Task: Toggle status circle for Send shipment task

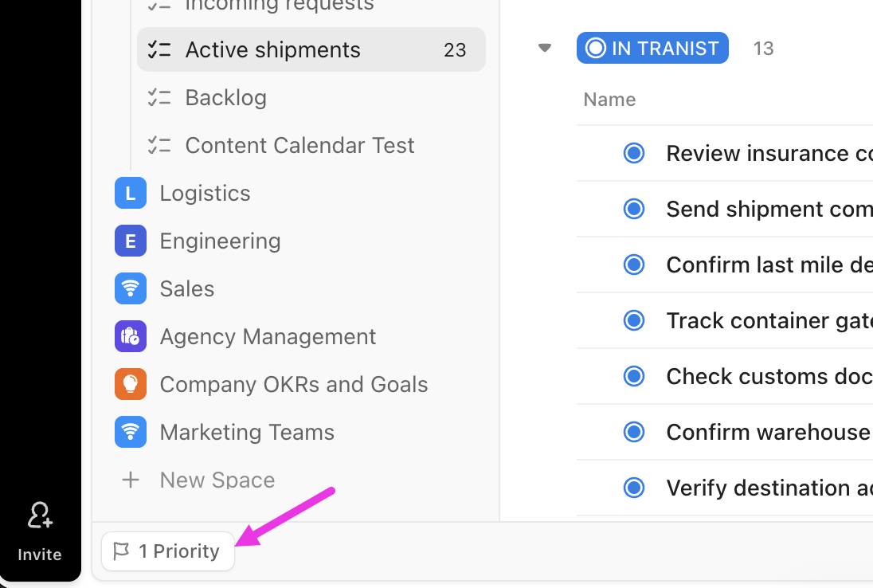Action: pyautogui.click(x=633, y=209)
